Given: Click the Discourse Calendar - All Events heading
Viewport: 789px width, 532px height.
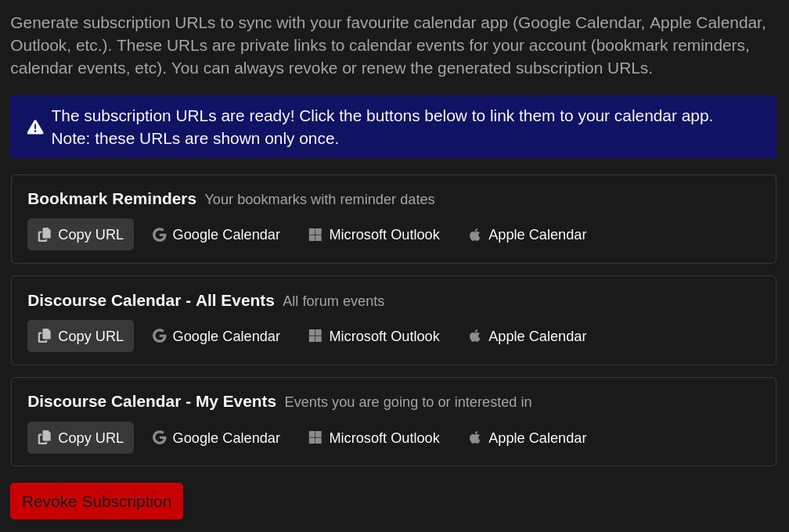Looking at the screenshot, I should pos(151,300).
